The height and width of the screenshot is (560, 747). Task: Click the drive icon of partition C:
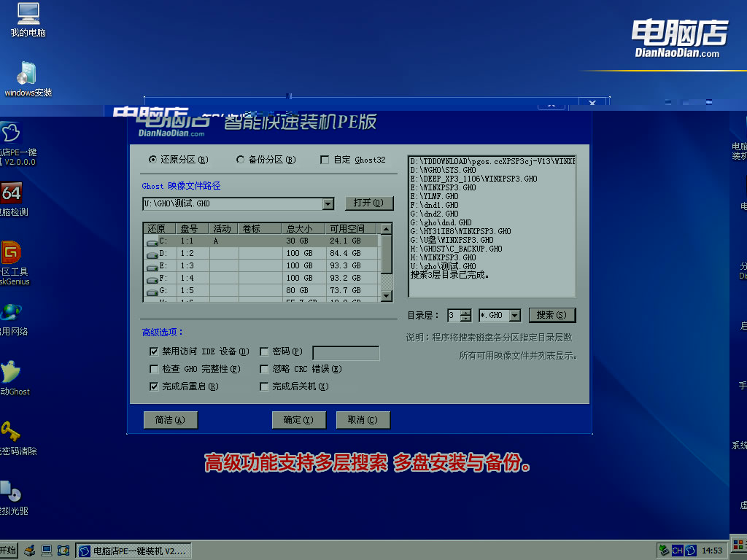[152, 242]
